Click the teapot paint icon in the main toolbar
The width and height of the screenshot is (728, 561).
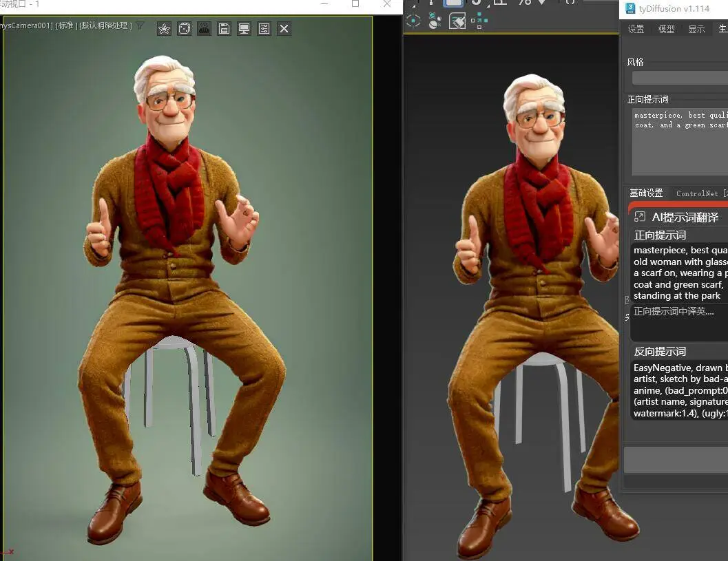click(x=435, y=21)
